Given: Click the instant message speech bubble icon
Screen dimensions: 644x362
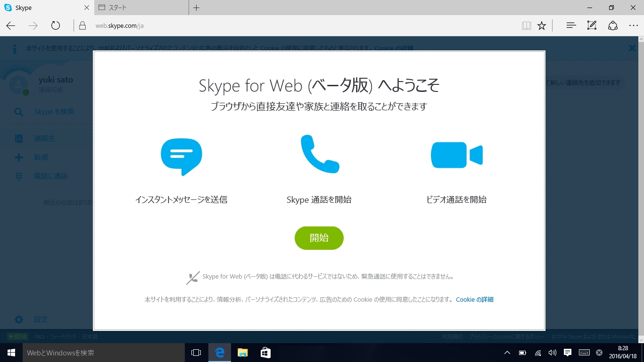Looking at the screenshot, I should pos(181,156).
